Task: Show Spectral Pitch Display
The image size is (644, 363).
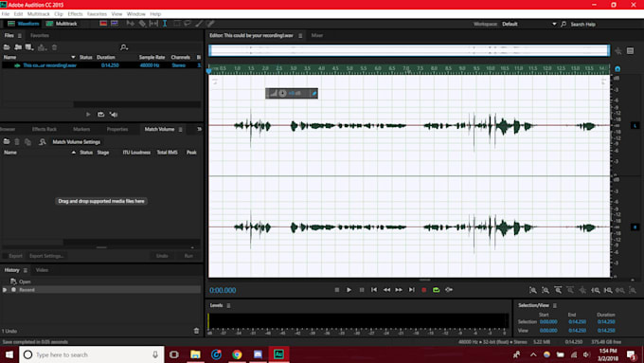Action: point(115,24)
